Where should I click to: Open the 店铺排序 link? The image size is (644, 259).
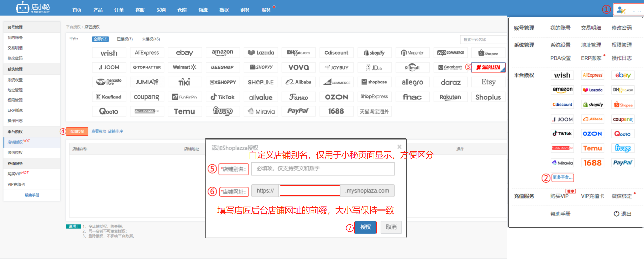click(x=115, y=131)
